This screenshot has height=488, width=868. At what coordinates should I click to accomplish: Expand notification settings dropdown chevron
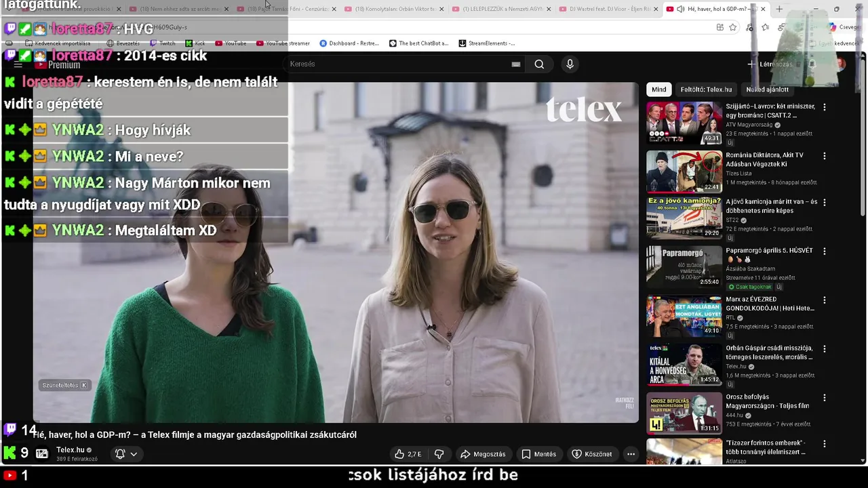coord(134,454)
